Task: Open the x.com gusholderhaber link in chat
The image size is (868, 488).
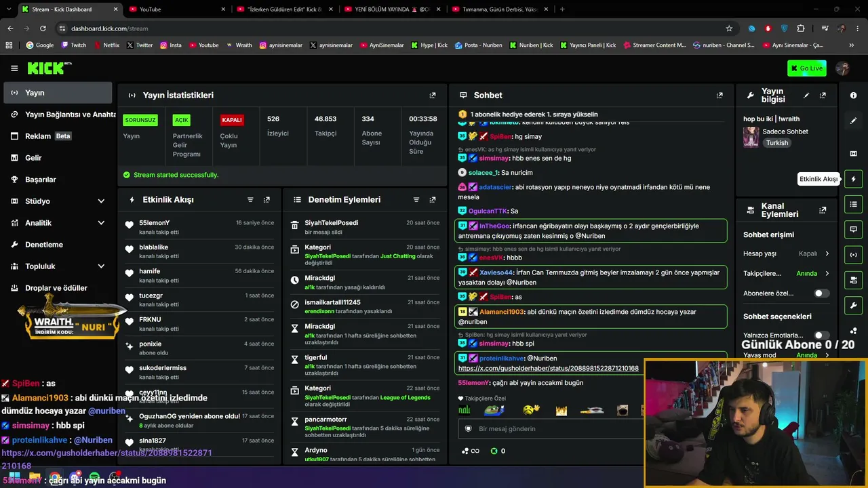Action: 548,369
